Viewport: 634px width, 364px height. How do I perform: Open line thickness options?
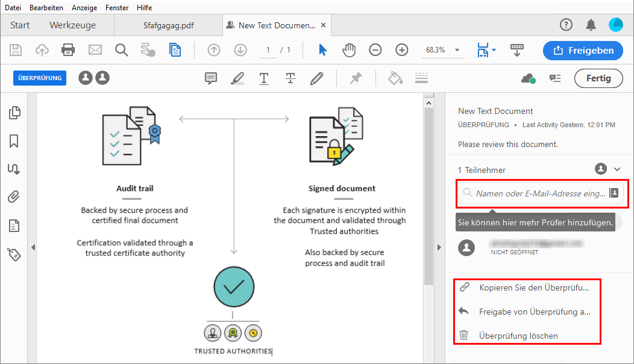click(421, 78)
